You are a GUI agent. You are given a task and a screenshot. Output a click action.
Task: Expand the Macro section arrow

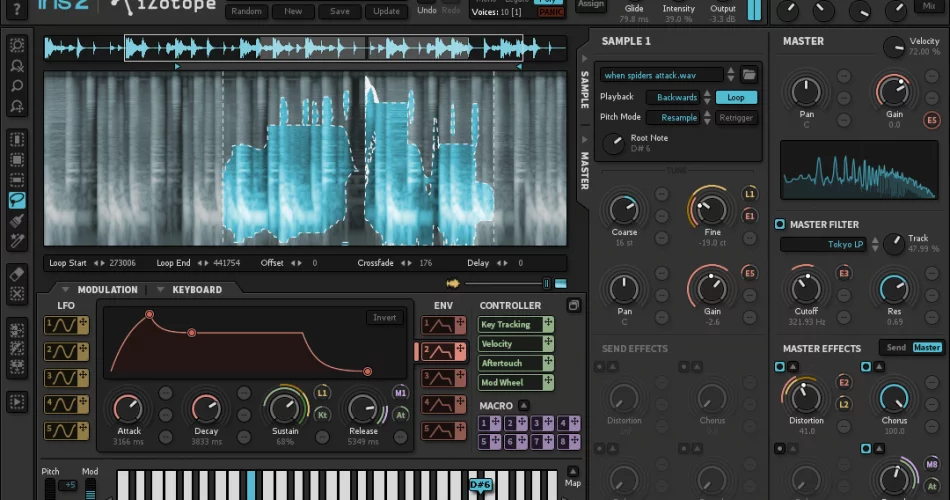(x=523, y=405)
